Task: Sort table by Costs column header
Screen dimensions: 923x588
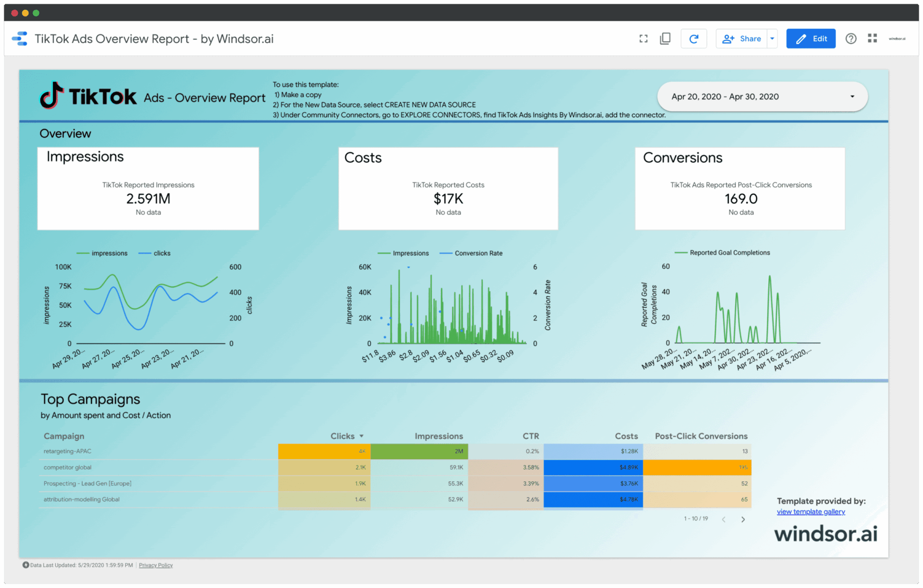Action: (626, 436)
